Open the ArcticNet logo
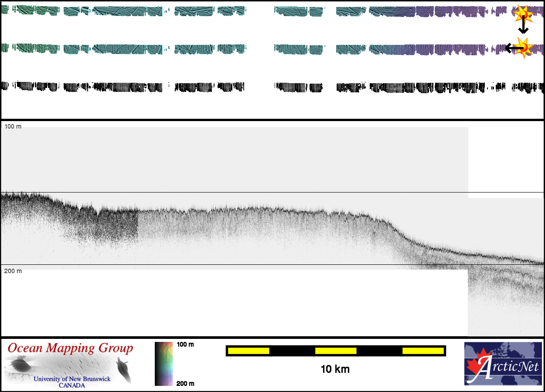 pos(504,364)
